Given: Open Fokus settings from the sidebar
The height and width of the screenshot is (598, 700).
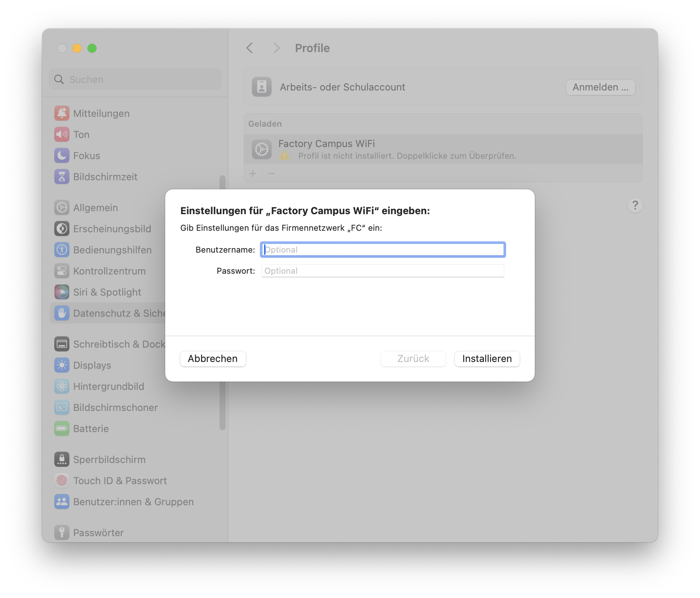Looking at the screenshot, I should (62, 155).
